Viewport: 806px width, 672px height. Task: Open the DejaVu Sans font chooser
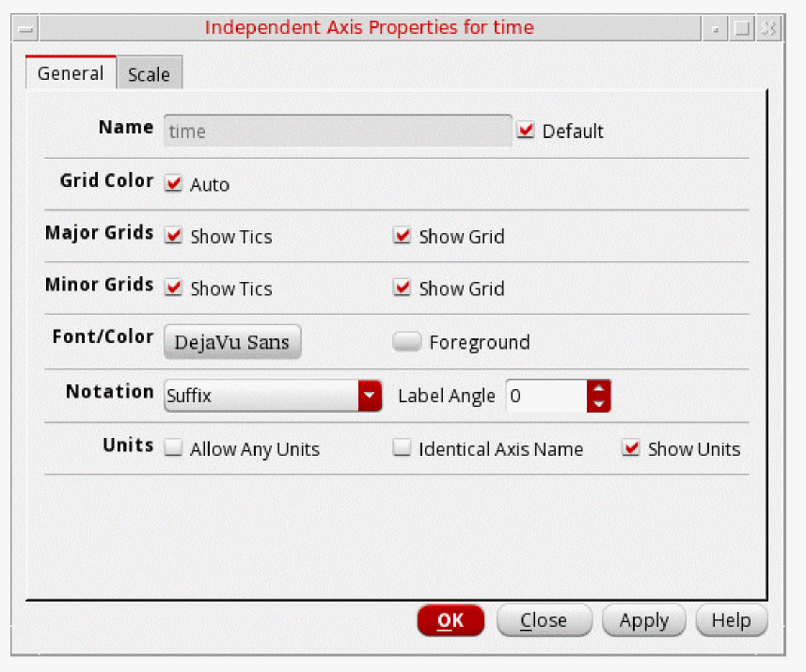pos(232,342)
